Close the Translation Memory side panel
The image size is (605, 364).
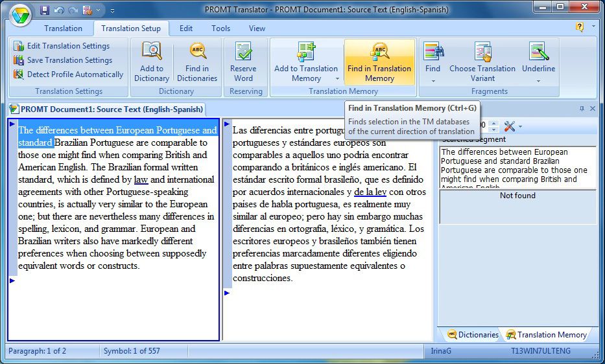pyautogui.click(x=593, y=109)
